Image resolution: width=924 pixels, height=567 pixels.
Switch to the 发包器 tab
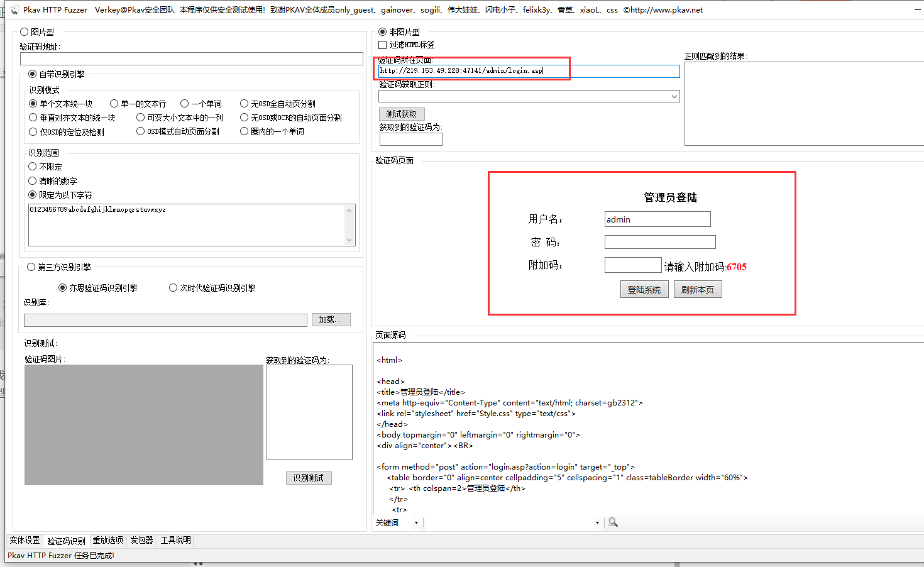141,539
